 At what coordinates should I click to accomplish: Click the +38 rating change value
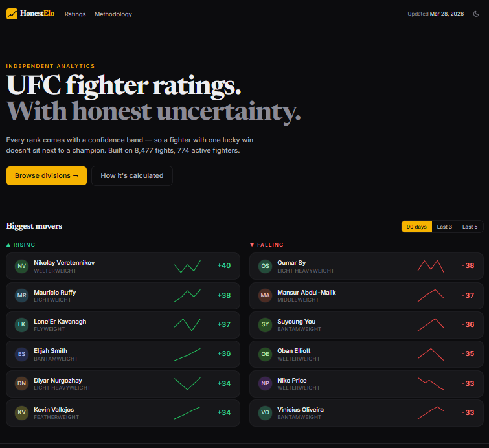[x=224, y=295]
